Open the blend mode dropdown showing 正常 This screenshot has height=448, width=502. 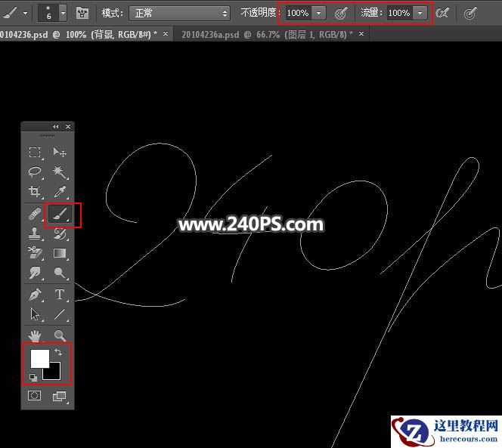[179, 13]
